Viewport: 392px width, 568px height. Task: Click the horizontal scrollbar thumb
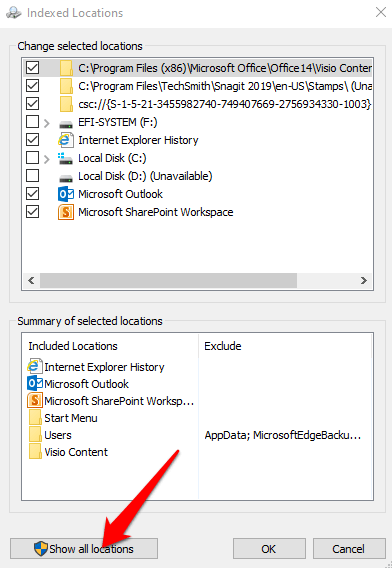(168, 280)
